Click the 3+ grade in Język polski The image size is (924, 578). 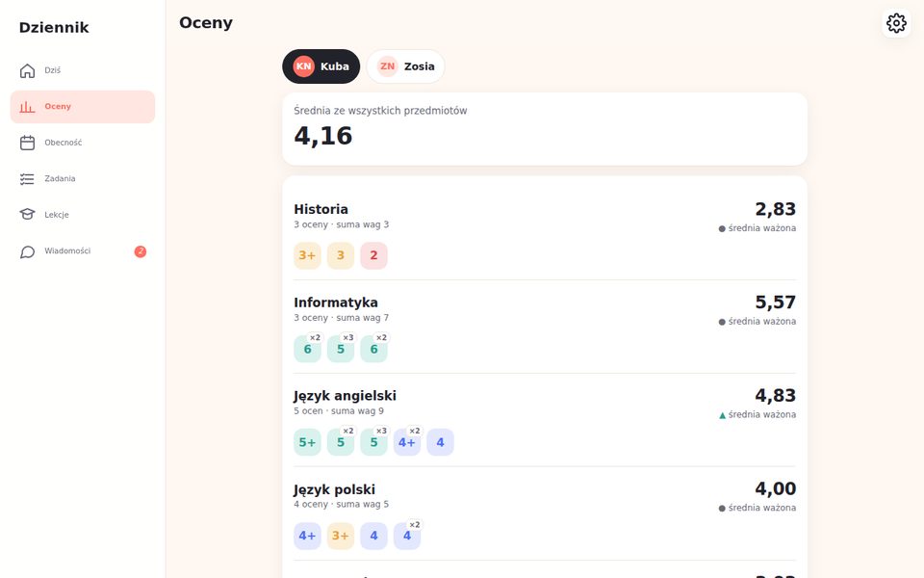click(341, 537)
